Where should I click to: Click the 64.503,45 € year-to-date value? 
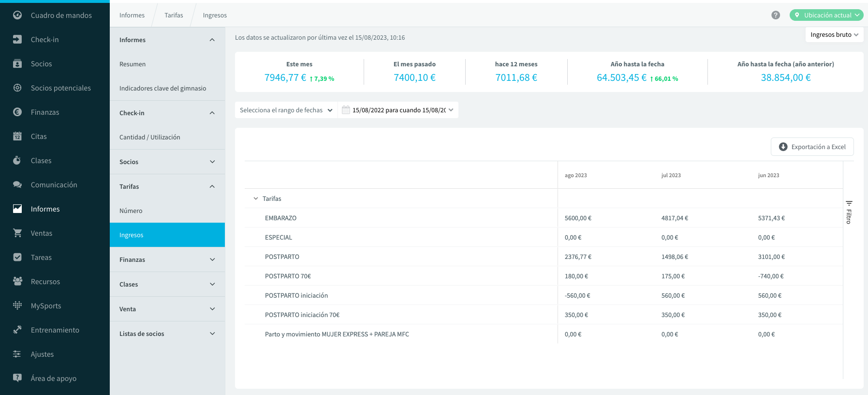click(x=621, y=77)
